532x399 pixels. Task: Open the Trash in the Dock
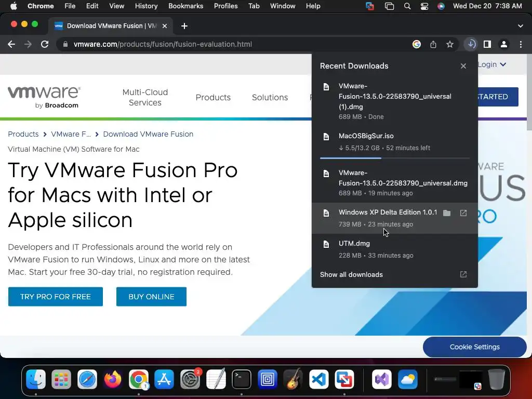(x=496, y=379)
